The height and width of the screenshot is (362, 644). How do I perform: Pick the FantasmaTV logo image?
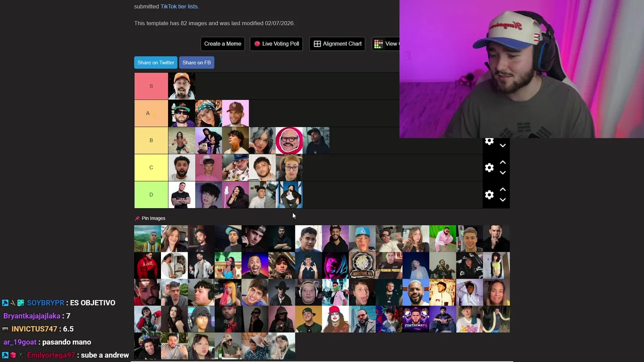(x=416, y=319)
